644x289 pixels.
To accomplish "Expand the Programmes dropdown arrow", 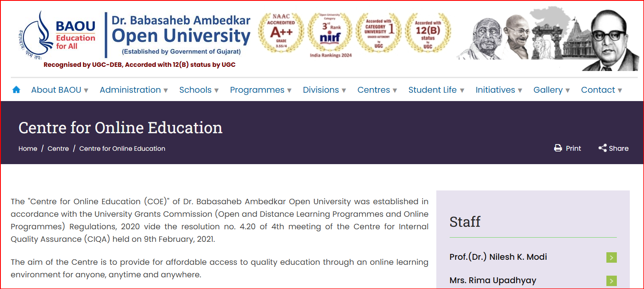I will point(289,90).
